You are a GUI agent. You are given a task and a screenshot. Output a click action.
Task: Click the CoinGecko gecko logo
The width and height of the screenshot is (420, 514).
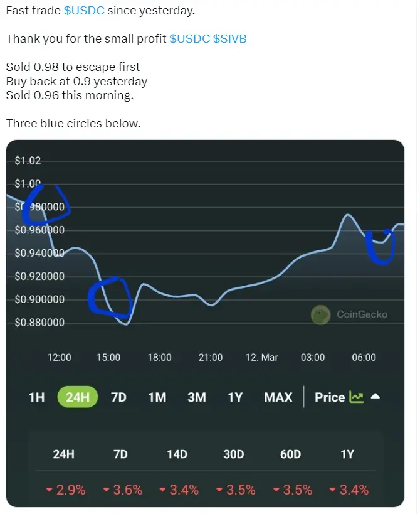coord(320,314)
